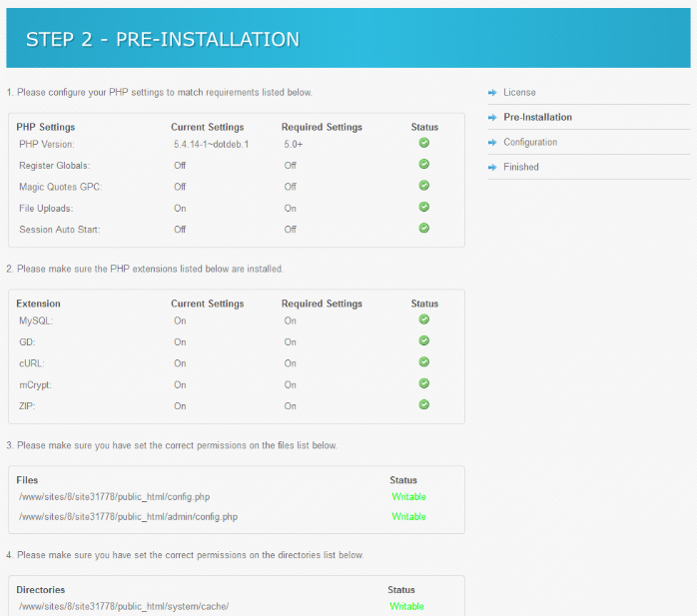Select the Finished step in sidebar
697x616 pixels.
(x=520, y=168)
